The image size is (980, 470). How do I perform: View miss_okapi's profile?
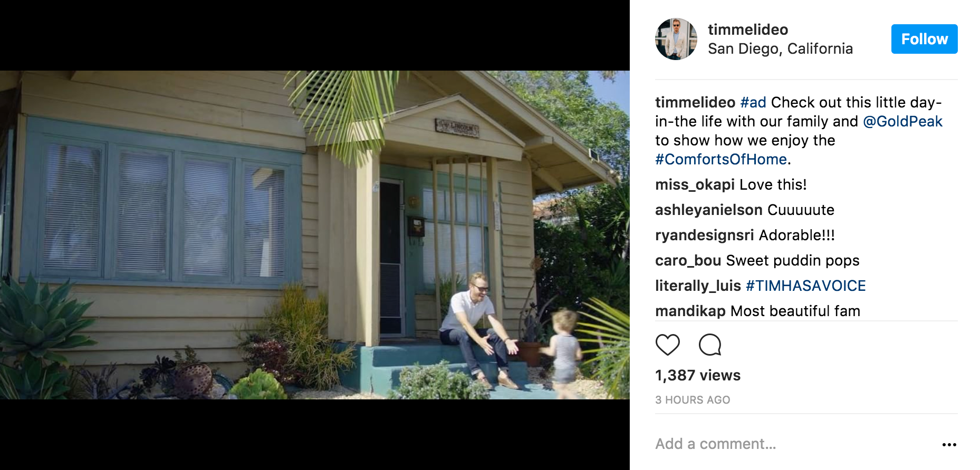(695, 184)
